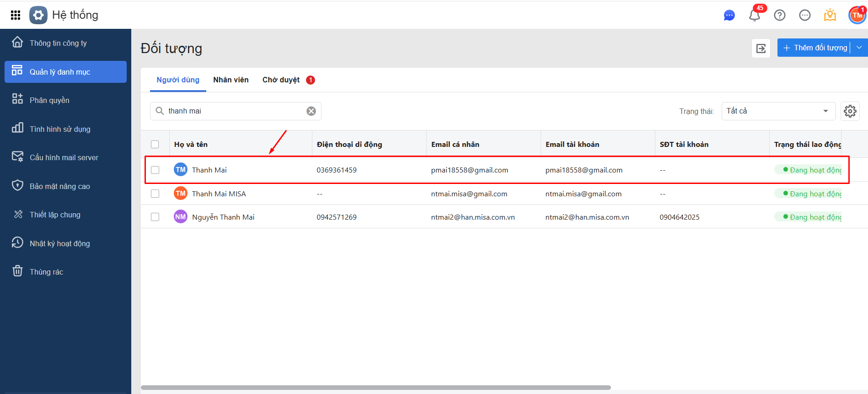Click into the thanh mai search field
Screen dimensions: 868x394
(x=233, y=111)
